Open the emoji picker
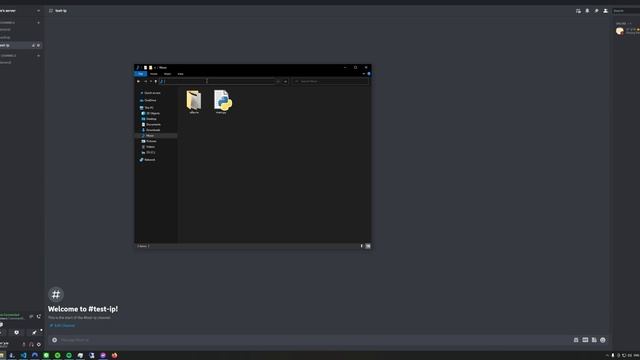This screenshot has height=360, width=640. tap(603, 340)
